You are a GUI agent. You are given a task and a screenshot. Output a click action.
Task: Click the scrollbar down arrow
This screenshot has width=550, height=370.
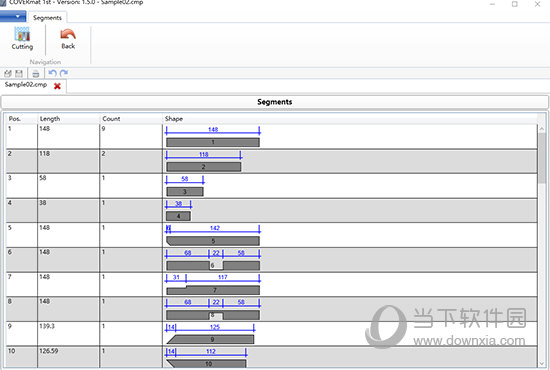(542, 363)
